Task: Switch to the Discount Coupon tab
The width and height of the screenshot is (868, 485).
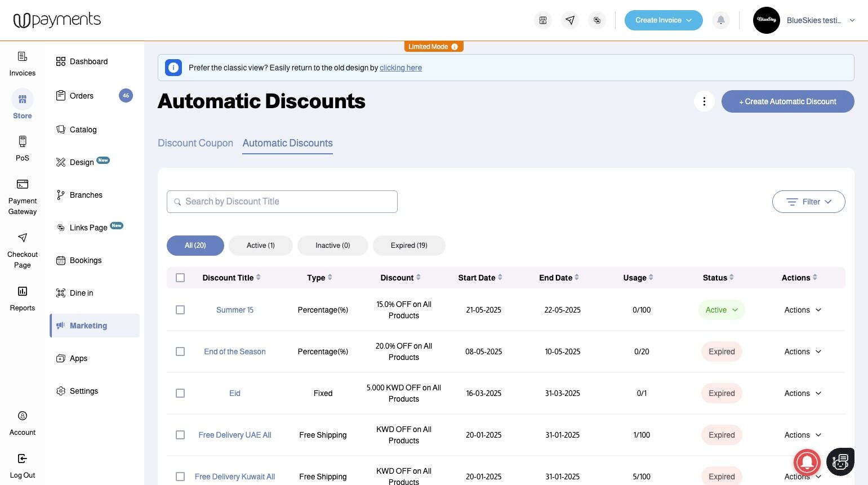Action: click(x=195, y=143)
